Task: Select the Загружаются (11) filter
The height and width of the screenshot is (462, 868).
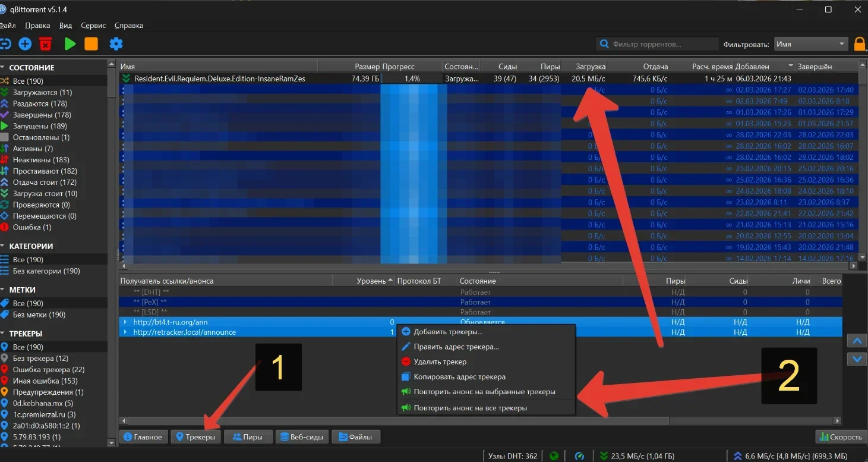Action: [x=42, y=92]
